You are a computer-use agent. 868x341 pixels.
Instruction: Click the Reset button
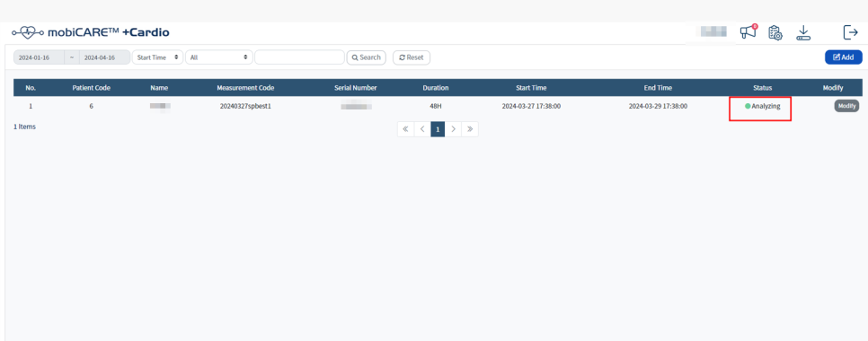pyautogui.click(x=412, y=57)
